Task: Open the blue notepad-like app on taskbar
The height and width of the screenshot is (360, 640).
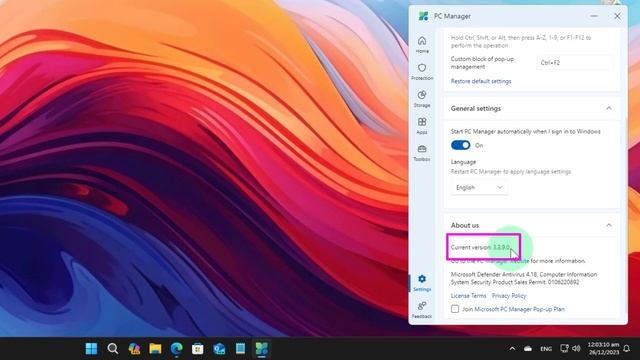Action: click(x=240, y=349)
